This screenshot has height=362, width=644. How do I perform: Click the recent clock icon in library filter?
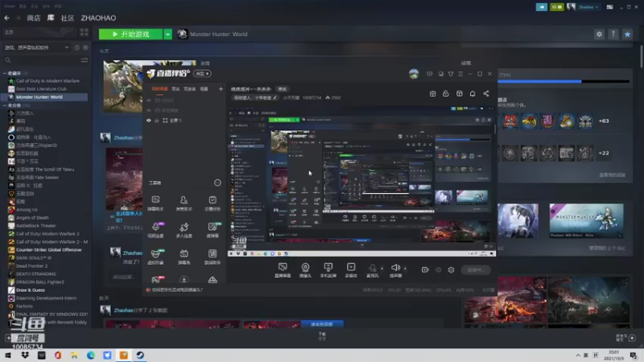tap(76, 47)
